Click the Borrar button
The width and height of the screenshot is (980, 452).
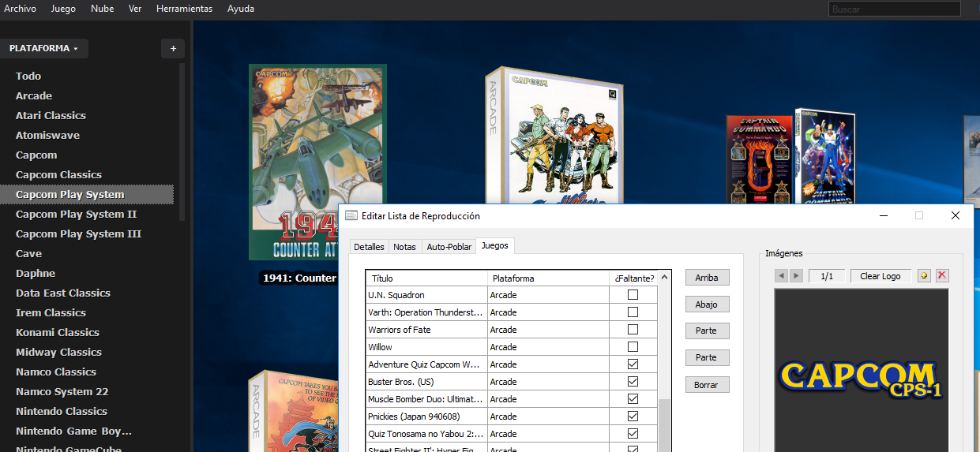tap(706, 385)
